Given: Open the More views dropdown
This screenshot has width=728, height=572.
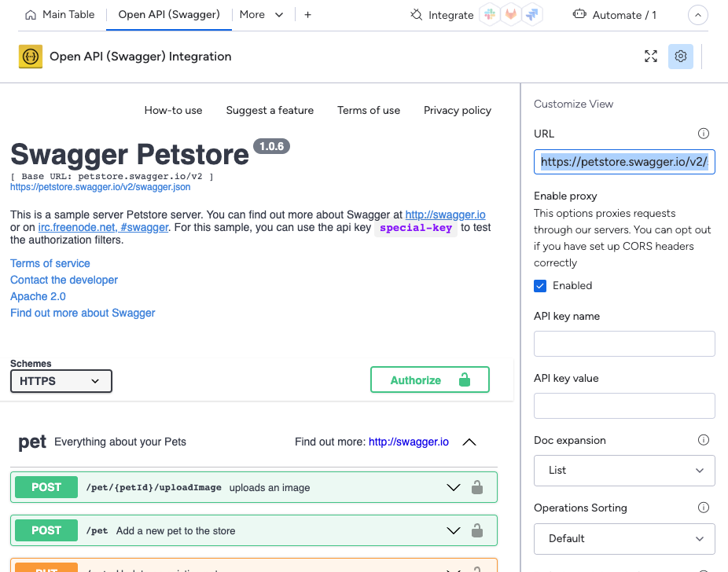Looking at the screenshot, I should click(x=261, y=15).
